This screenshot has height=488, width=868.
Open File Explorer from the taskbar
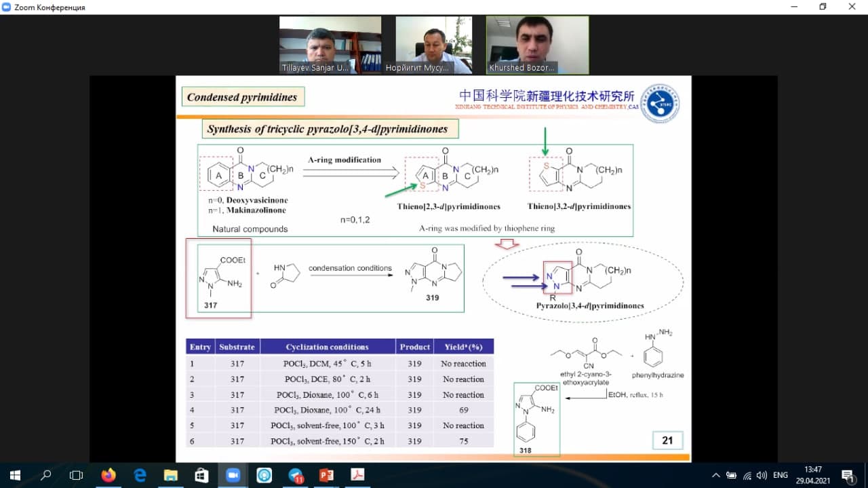pos(171,475)
